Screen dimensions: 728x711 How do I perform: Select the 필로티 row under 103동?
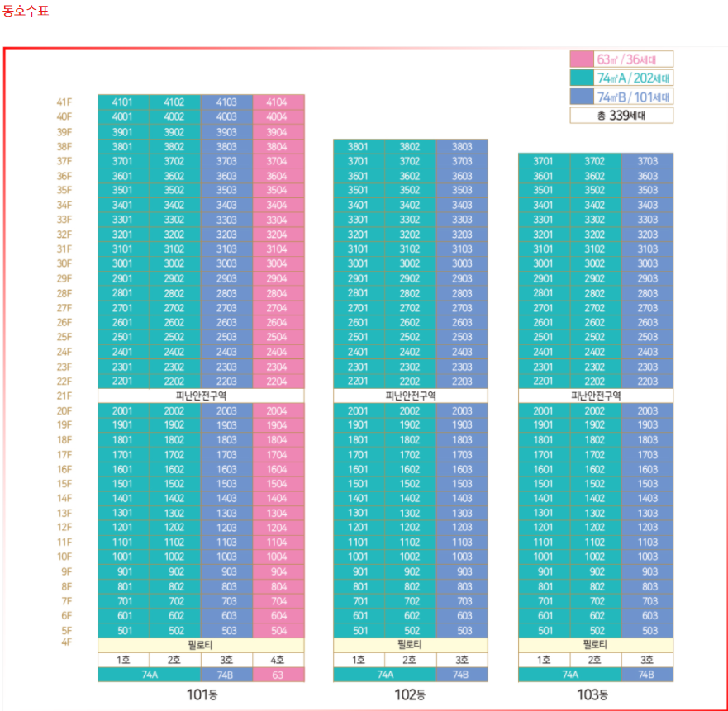[596, 645]
